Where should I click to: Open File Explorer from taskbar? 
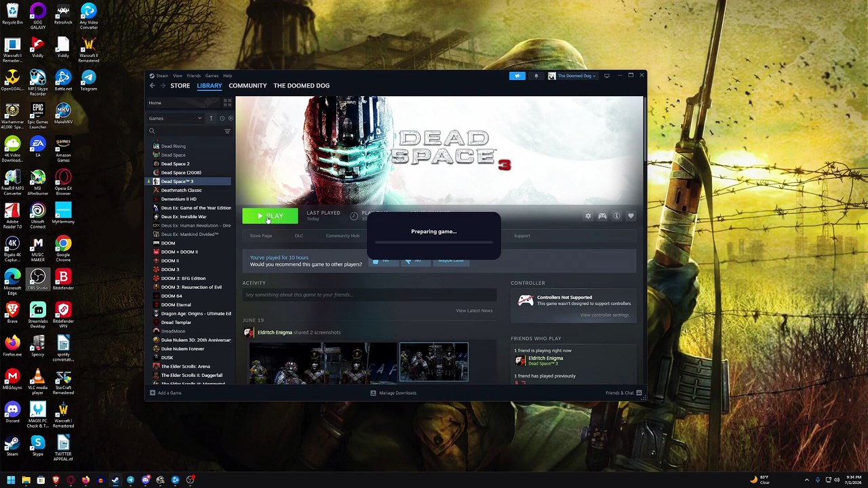pyautogui.click(x=26, y=480)
